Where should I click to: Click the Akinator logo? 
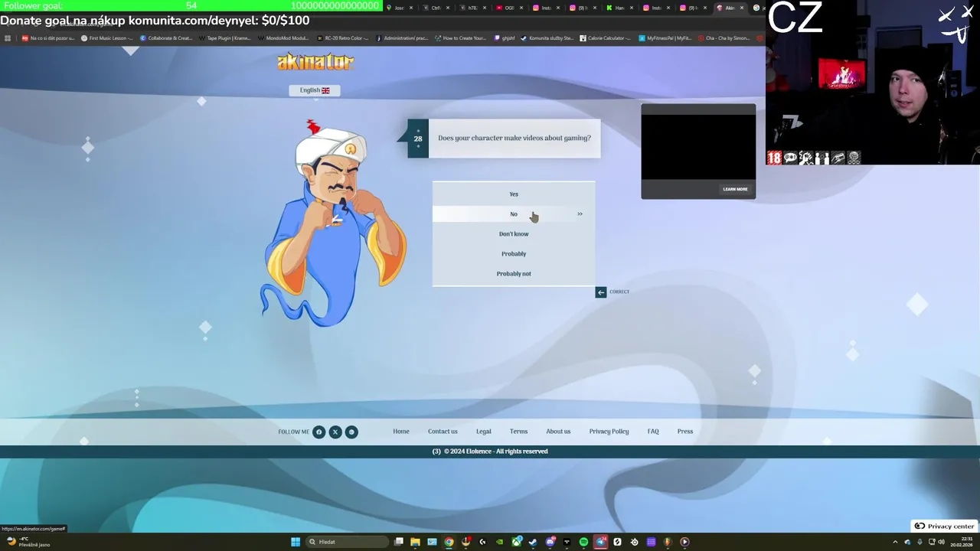315,61
